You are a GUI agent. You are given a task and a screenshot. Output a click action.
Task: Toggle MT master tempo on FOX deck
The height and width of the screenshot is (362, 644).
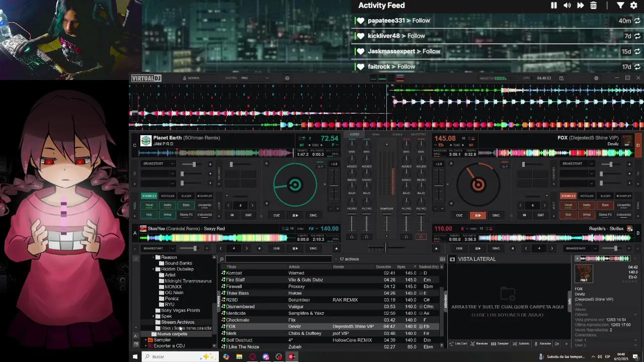coord(471,145)
